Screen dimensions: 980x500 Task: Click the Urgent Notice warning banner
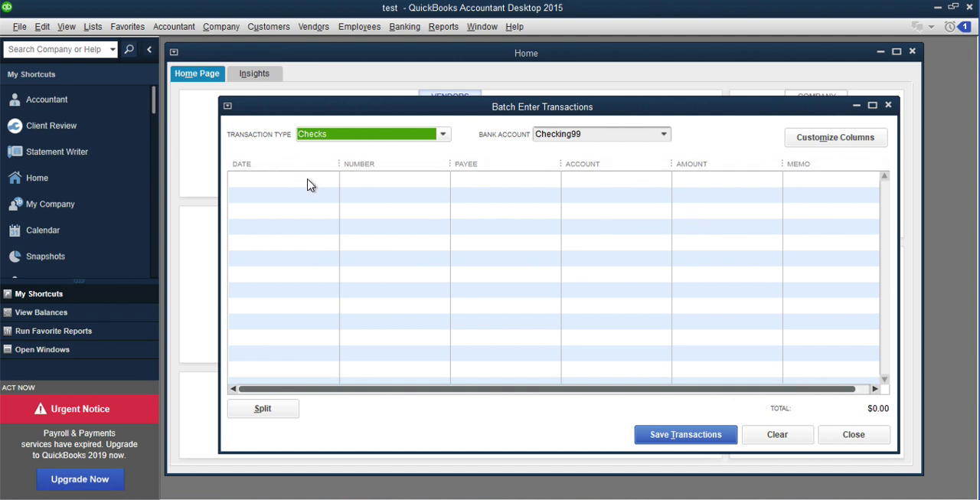[80, 409]
